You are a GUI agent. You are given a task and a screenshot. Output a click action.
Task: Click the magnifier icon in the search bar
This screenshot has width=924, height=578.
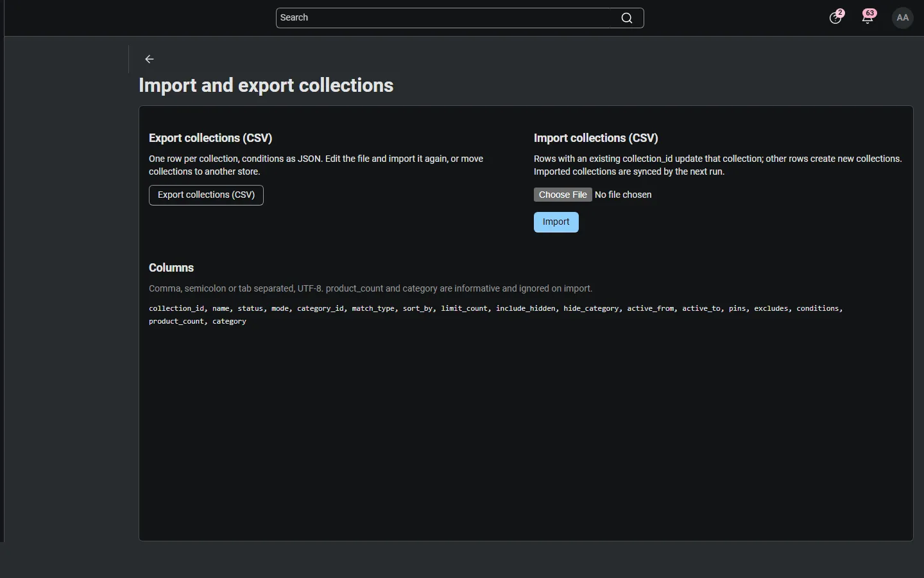point(627,18)
